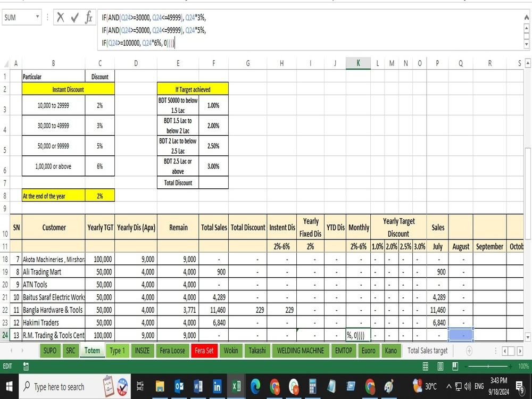This screenshot has height=399, width=532.
Task: Expand or collapse the formula bar
Action: [x=526, y=16]
